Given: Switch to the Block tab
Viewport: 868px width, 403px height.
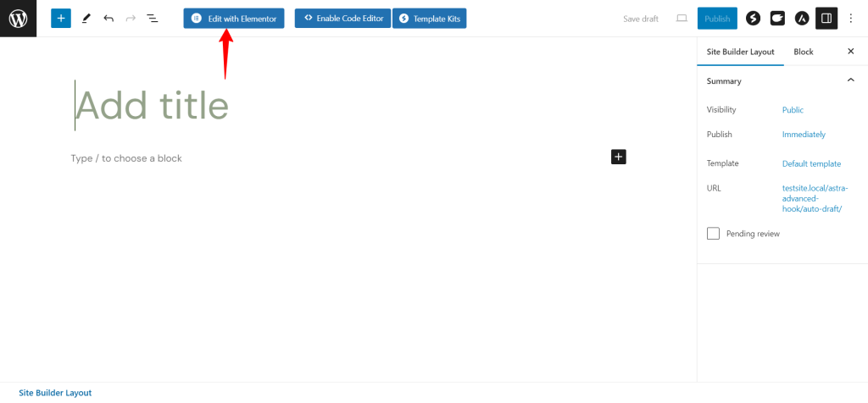Looking at the screenshot, I should (804, 52).
